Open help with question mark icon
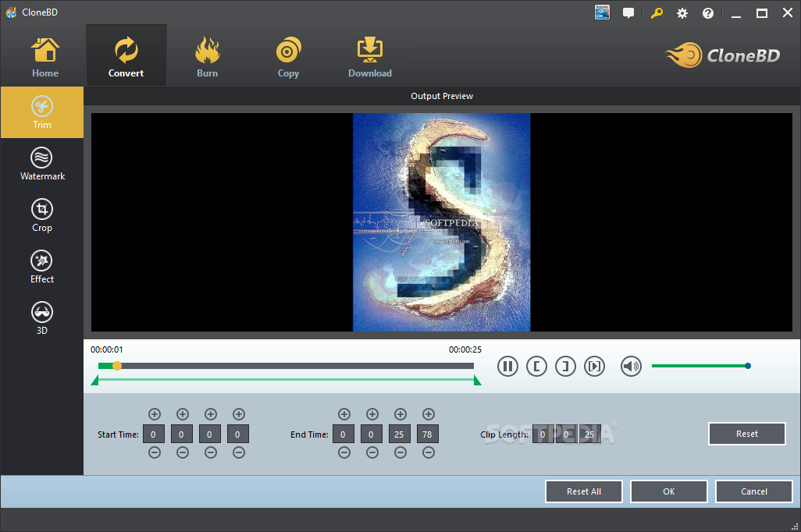The image size is (801, 532). coord(708,13)
